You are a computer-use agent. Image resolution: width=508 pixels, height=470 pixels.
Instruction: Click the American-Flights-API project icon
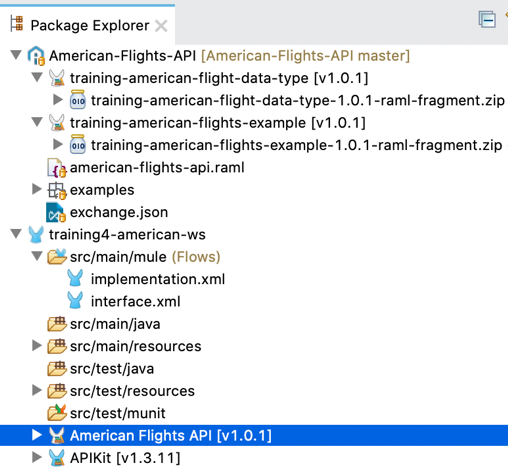[36, 55]
